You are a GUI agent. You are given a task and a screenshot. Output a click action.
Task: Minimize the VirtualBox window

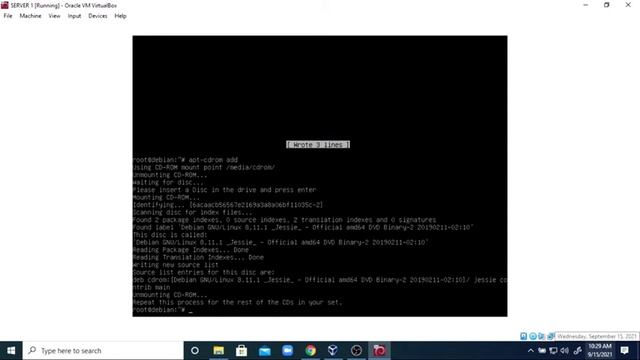tap(586, 5)
